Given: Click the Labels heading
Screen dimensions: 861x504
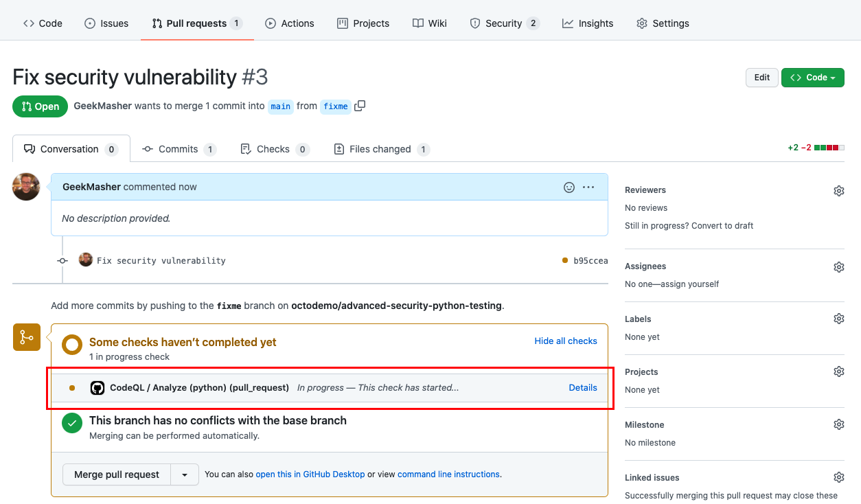Looking at the screenshot, I should (638, 319).
